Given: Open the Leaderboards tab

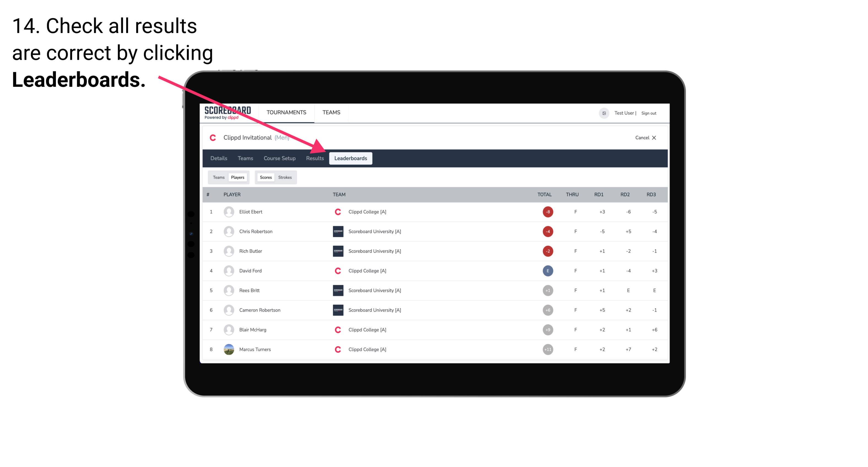Looking at the screenshot, I should [351, 159].
